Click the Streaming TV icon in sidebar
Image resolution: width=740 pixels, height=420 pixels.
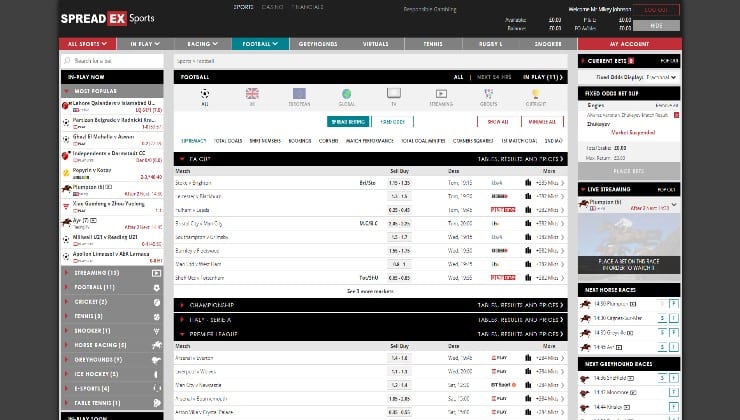(x=156, y=273)
